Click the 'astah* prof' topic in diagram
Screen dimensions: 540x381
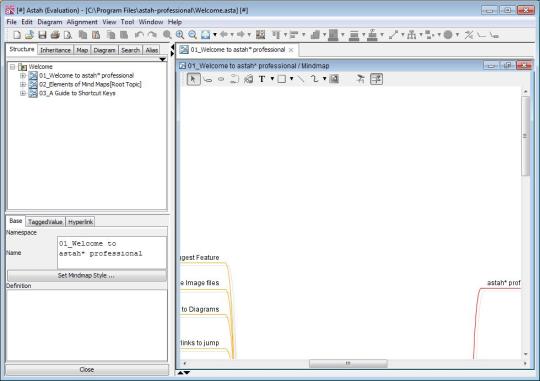click(503, 283)
